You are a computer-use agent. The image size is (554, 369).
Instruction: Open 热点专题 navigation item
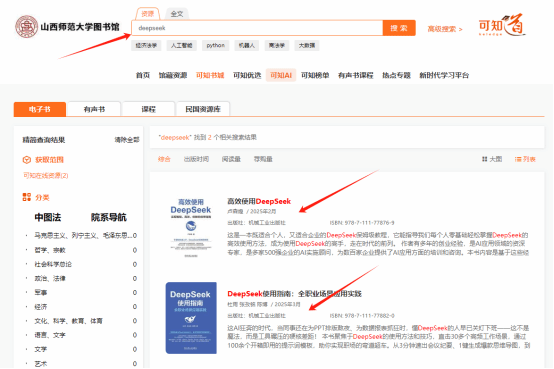tap(396, 75)
